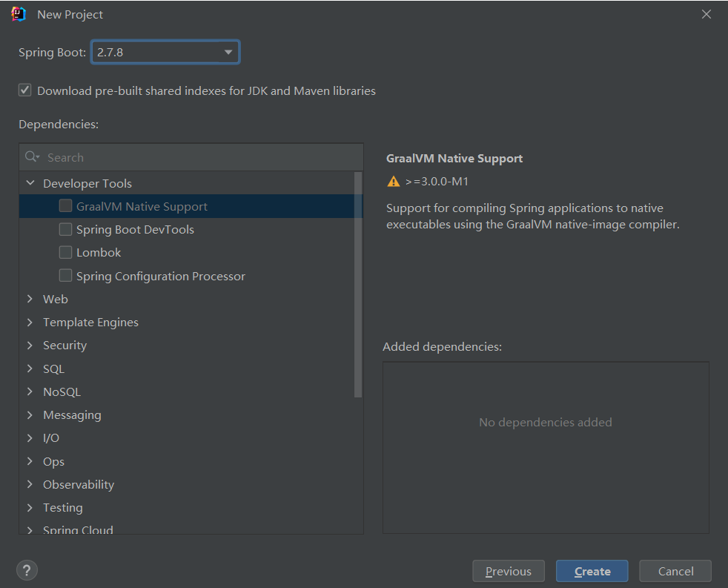Click the dependencies list scrollbar

point(359,282)
